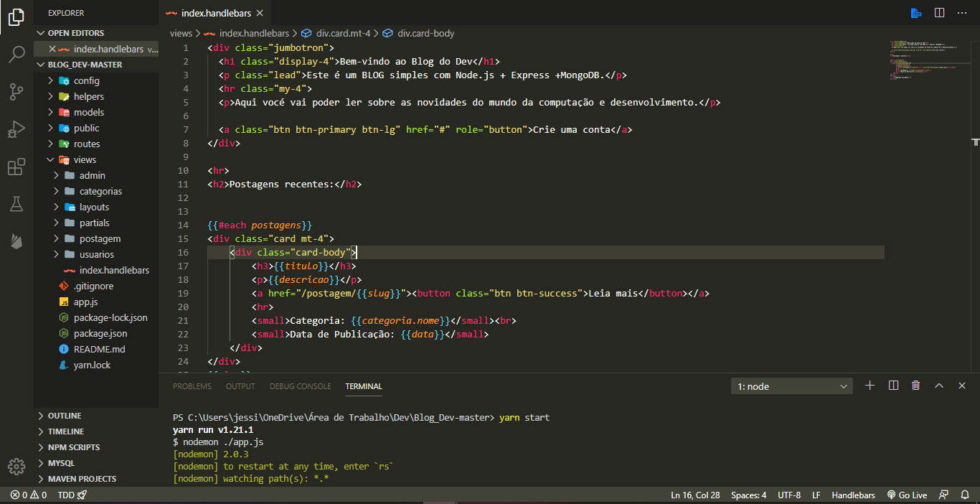Open the Testing flask icon view
Screen dimensions: 980x504
[16, 204]
